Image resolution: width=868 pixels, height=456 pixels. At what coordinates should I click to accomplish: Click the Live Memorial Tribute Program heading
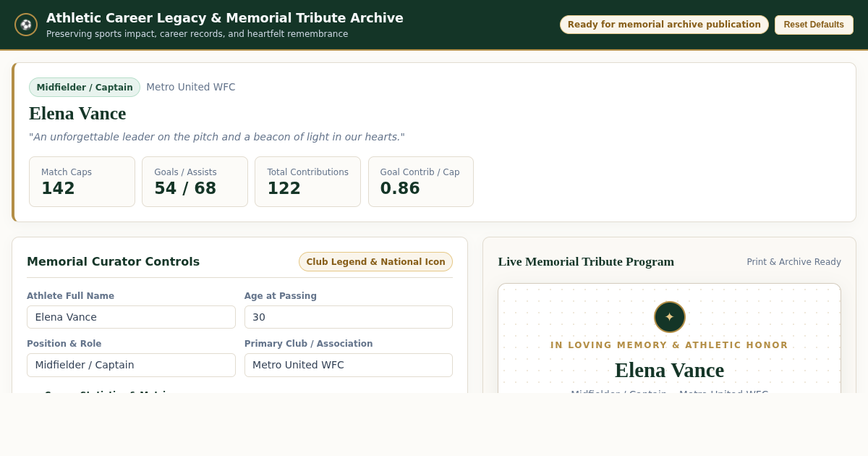(x=586, y=261)
